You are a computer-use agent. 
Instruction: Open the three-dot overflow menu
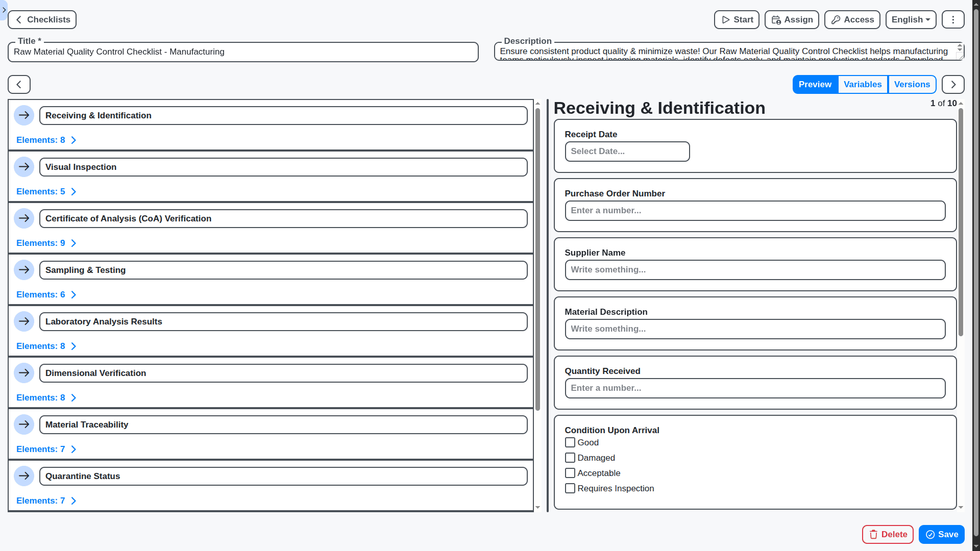click(952, 19)
